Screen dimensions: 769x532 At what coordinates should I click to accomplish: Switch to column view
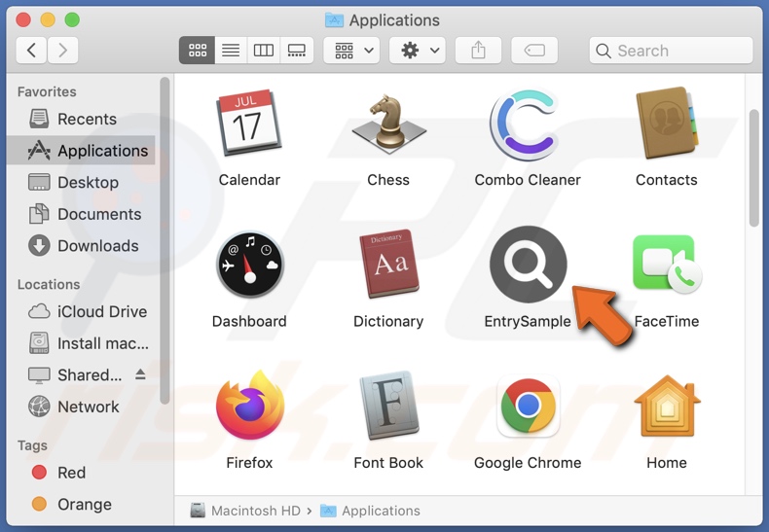(x=264, y=50)
